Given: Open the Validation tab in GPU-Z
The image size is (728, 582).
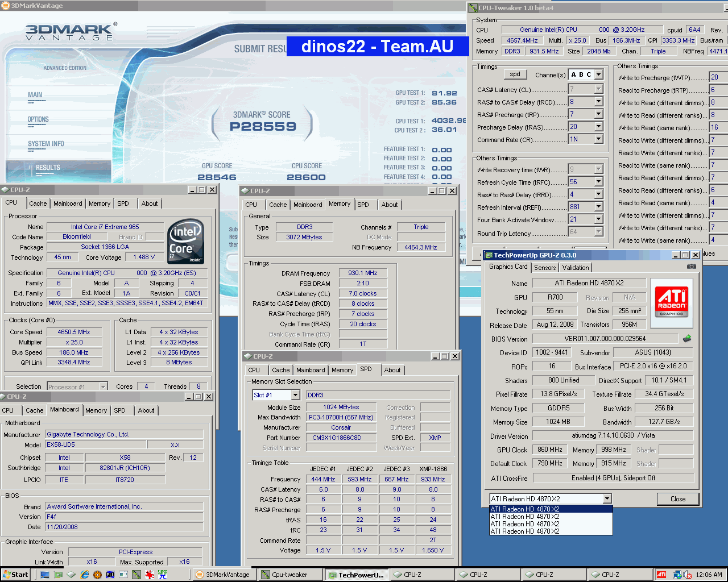Looking at the screenshot, I should 576,268.
